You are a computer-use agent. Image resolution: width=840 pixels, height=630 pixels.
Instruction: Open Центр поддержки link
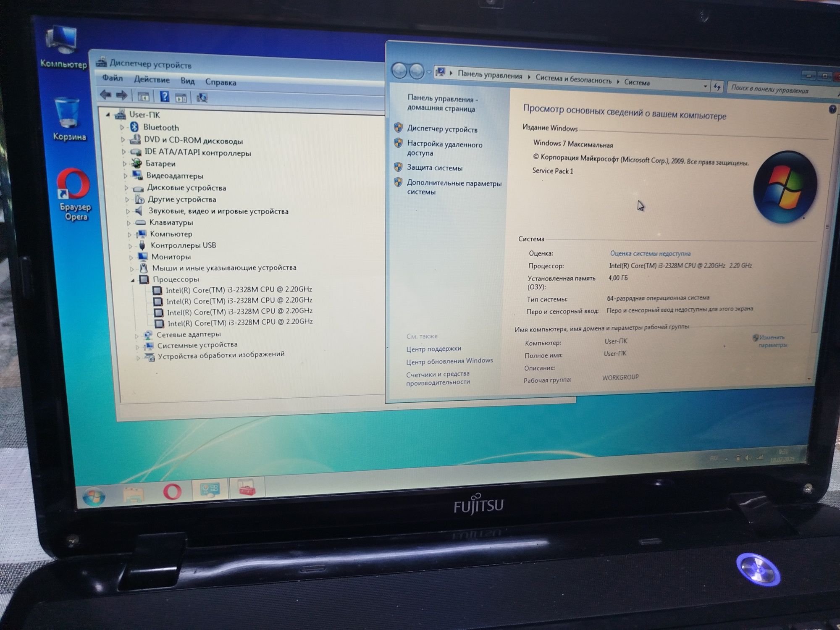tap(433, 349)
